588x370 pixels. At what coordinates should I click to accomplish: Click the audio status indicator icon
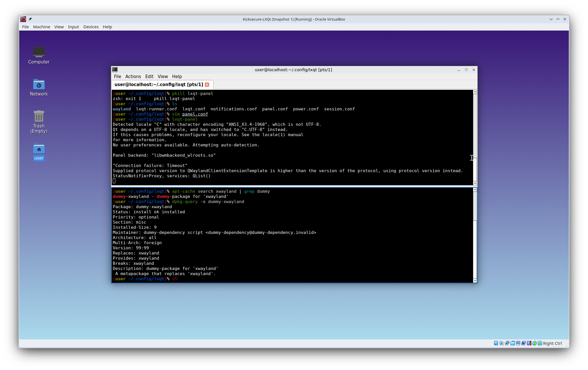[502, 343]
